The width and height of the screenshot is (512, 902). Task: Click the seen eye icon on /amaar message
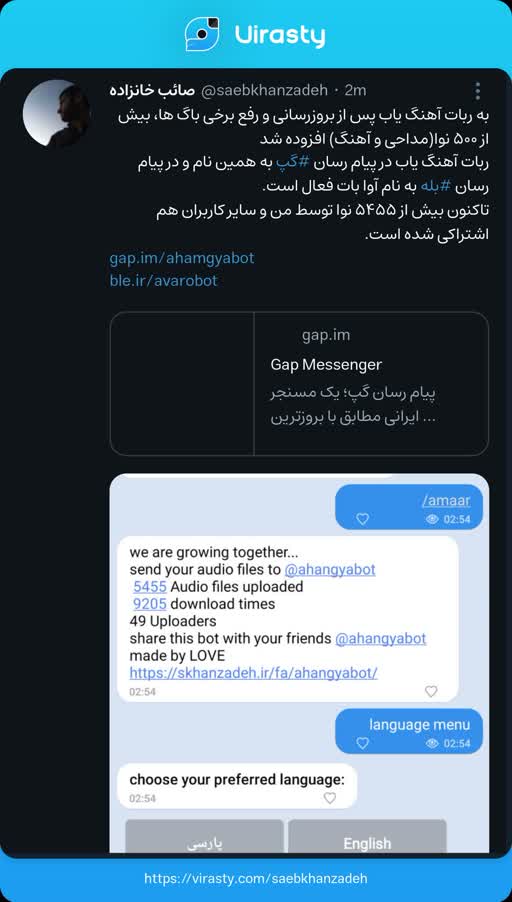(x=432, y=519)
